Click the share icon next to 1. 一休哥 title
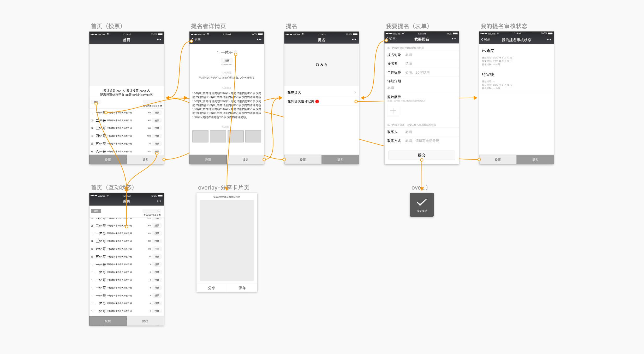This screenshot has height=354, width=644. [235, 52]
